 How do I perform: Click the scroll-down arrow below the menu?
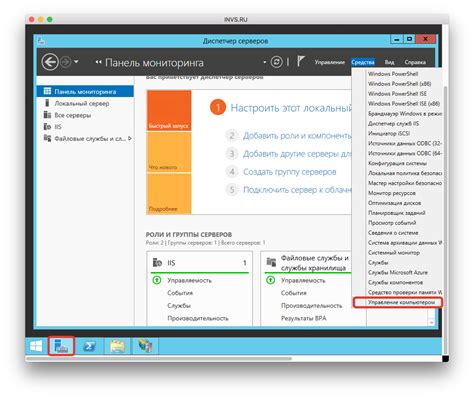click(x=432, y=322)
